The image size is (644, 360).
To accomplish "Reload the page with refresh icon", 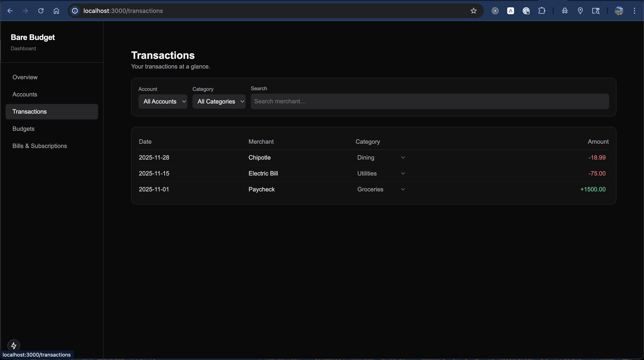I will pos(41,11).
